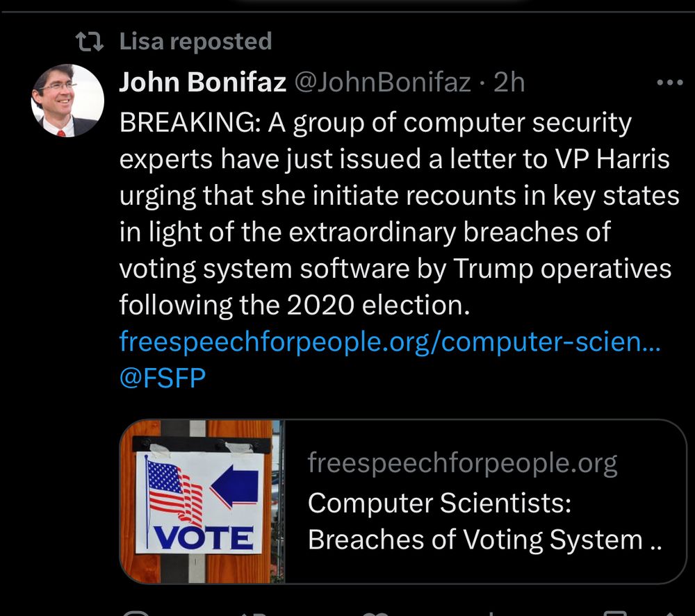This screenshot has height=616, width=695.
Task: Click the repost arrows icon beside Lisa reposted
Action: pos(89,43)
